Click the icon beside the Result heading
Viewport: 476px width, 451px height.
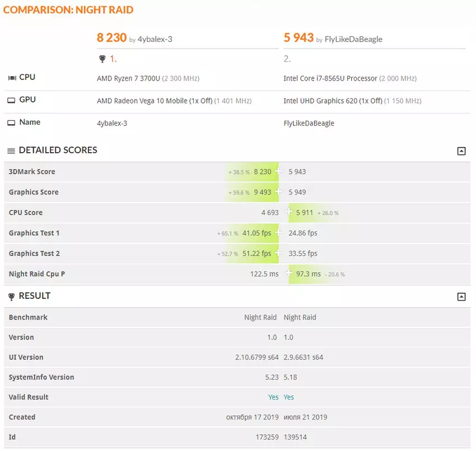[11, 297]
